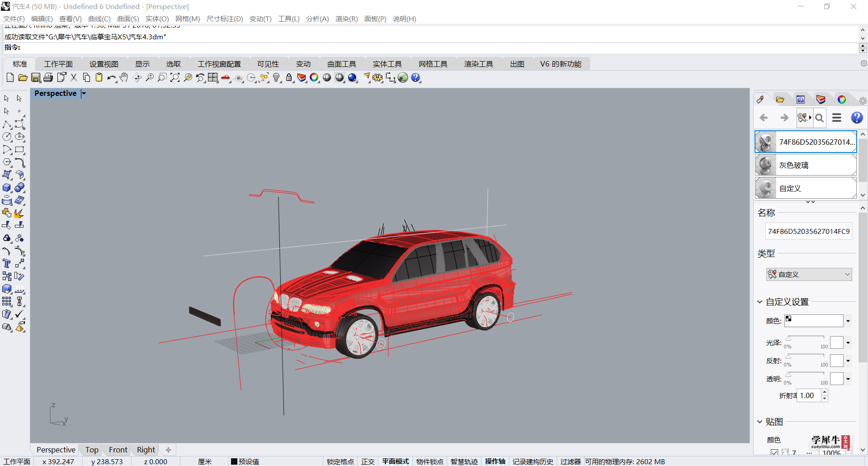The height and width of the screenshot is (466, 868).
Task: Select the 灰色玻璃 material
Action: coord(806,165)
